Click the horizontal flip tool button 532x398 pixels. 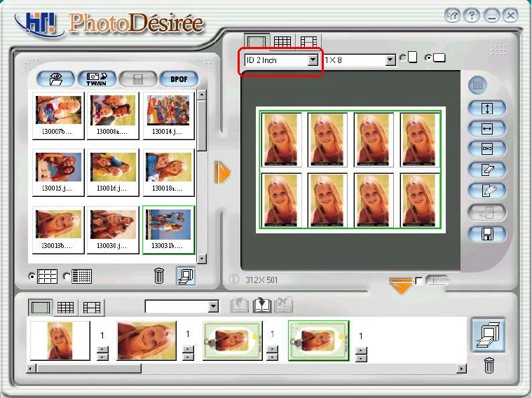click(x=487, y=129)
